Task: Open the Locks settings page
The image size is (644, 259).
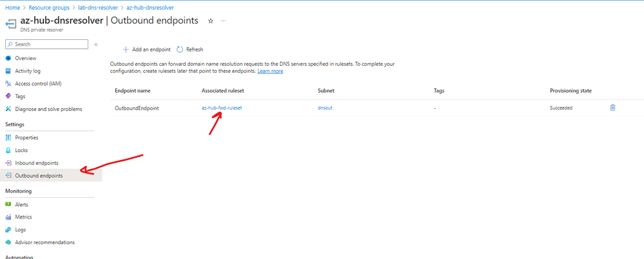Action: tap(21, 150)
